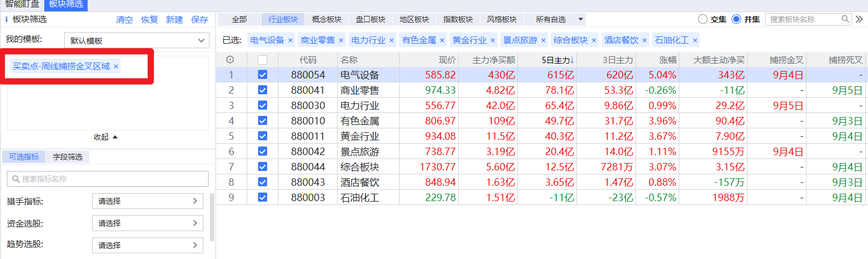Image resolution: width=868 pixels, height=259 pixels.
Task: Switch to the 字段筛选 tab
Action: click(x=68, y=157)
